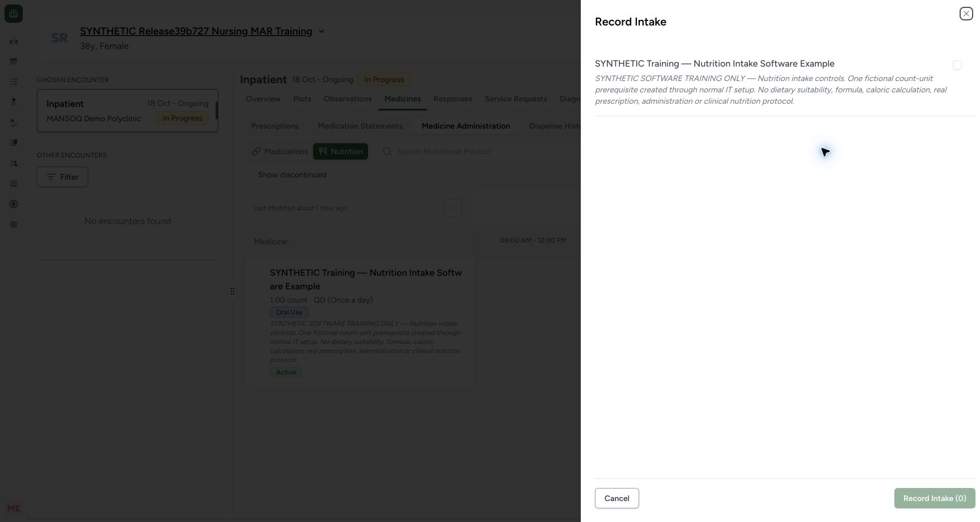Tick the Nutrition Intake Software Example checkbox
This screenshot has height=522, width=980.
[957, 65]
